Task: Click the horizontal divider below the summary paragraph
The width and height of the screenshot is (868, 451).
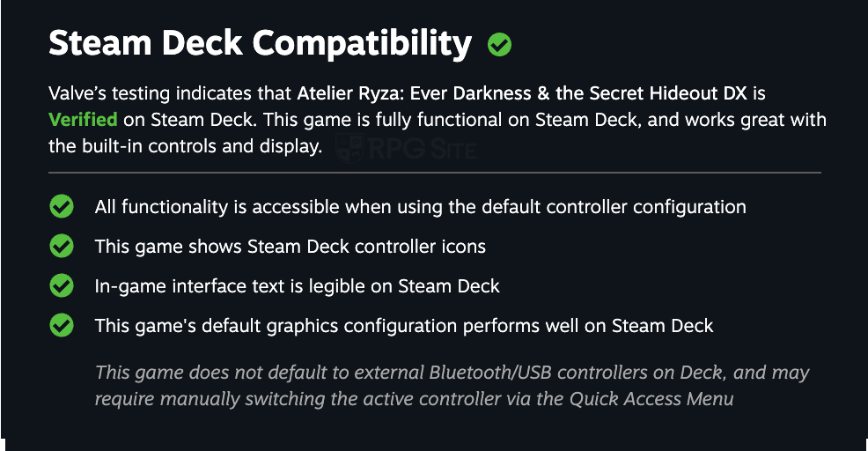Action: 434,173
